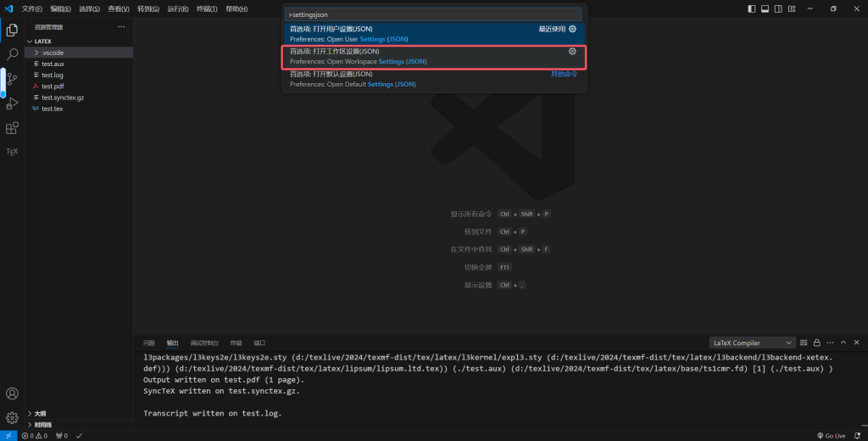The image size is (868, 441).
Task: Toggle the secondary side bar layout icon
Action: pos(778,8)
